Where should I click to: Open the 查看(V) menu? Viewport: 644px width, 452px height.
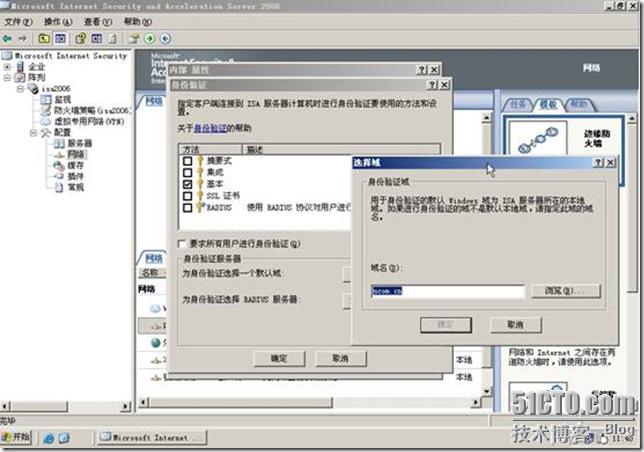tap(98, 22)
